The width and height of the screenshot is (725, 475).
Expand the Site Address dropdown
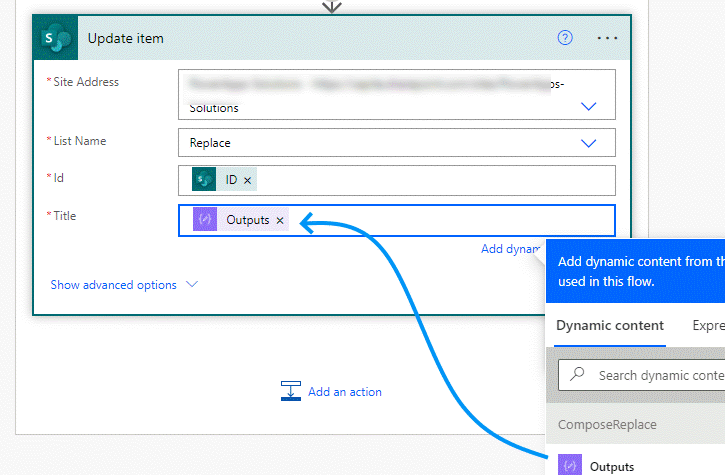tap(588, 106)
